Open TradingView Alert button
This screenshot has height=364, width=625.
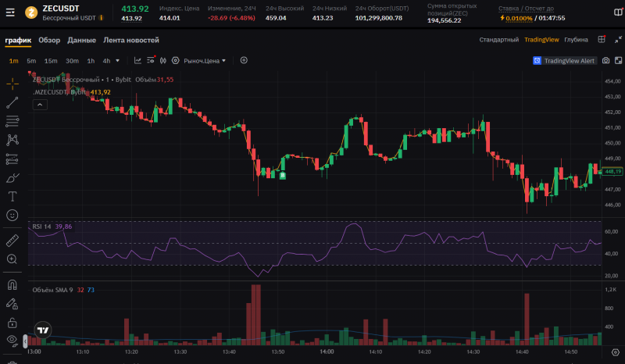(564, 61)
